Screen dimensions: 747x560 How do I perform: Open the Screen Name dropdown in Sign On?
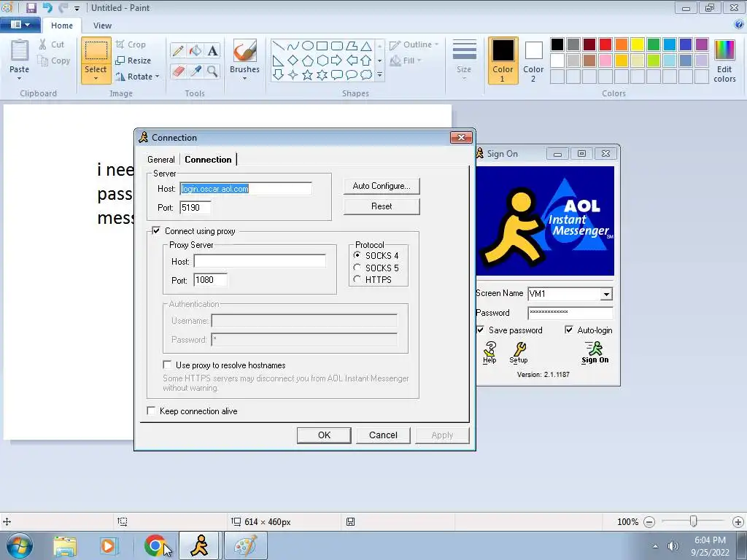pos(606,295)
